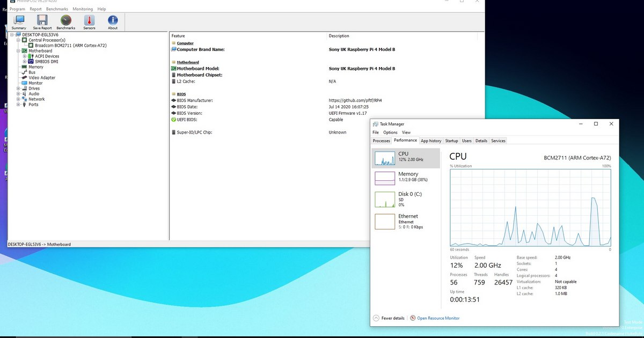
Task: Expand the SMBIOS DMI node
Action: point(25,62)
